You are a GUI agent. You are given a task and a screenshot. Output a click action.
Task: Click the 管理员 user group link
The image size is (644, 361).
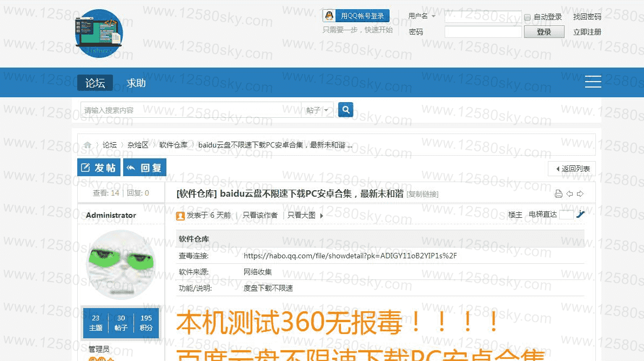[99, 349]
